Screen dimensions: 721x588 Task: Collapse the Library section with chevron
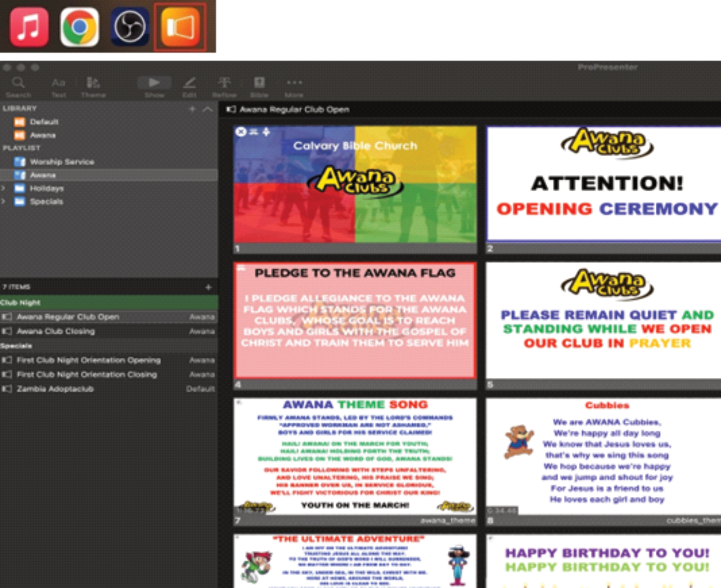pos(207,109)
